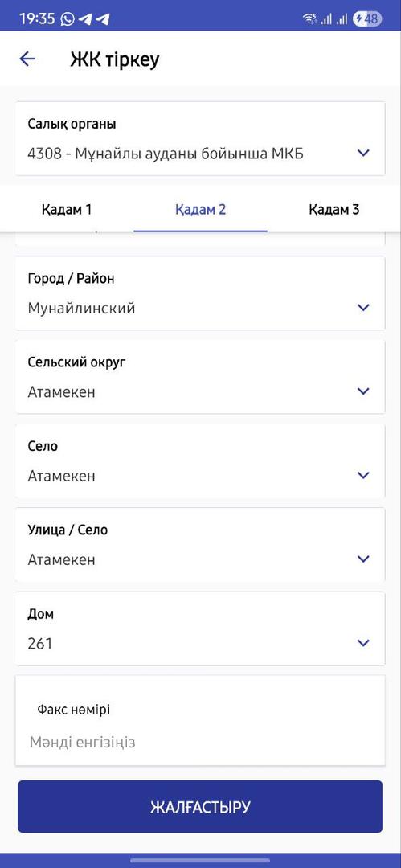The height and width of the screenshot is (868, 401).
Task: Switch to the Қадам 1 tab
Action: [67, 209]
